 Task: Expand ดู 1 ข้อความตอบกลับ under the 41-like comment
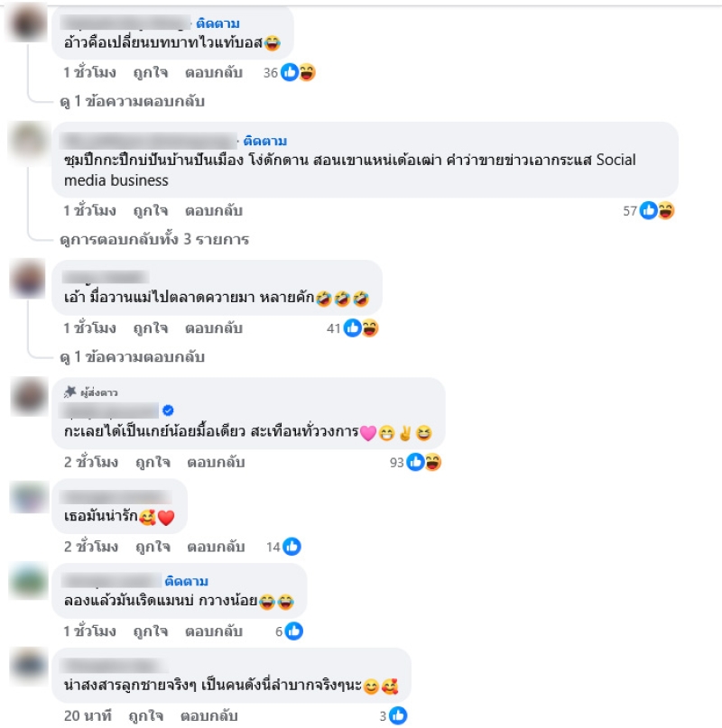point(133,357)
